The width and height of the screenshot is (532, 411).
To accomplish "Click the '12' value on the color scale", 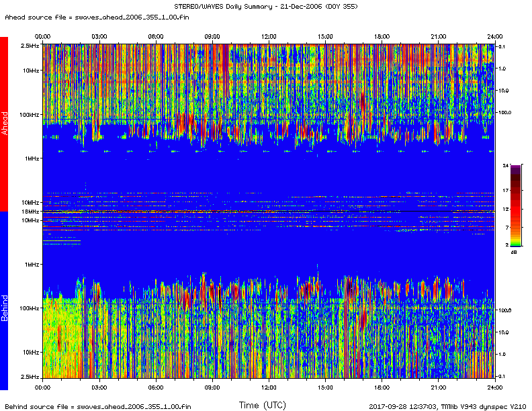I will 506,209.
